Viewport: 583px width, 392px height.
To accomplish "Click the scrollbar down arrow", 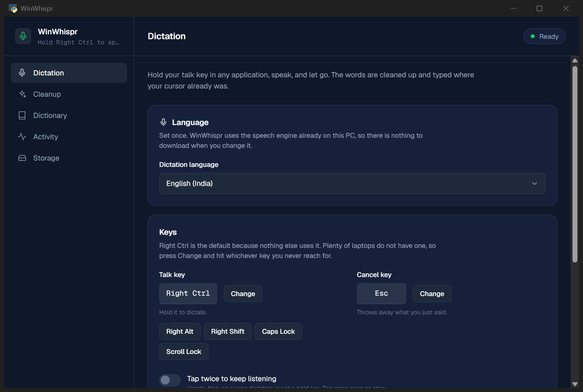I will pyautogui.click(x=575, y=384).
